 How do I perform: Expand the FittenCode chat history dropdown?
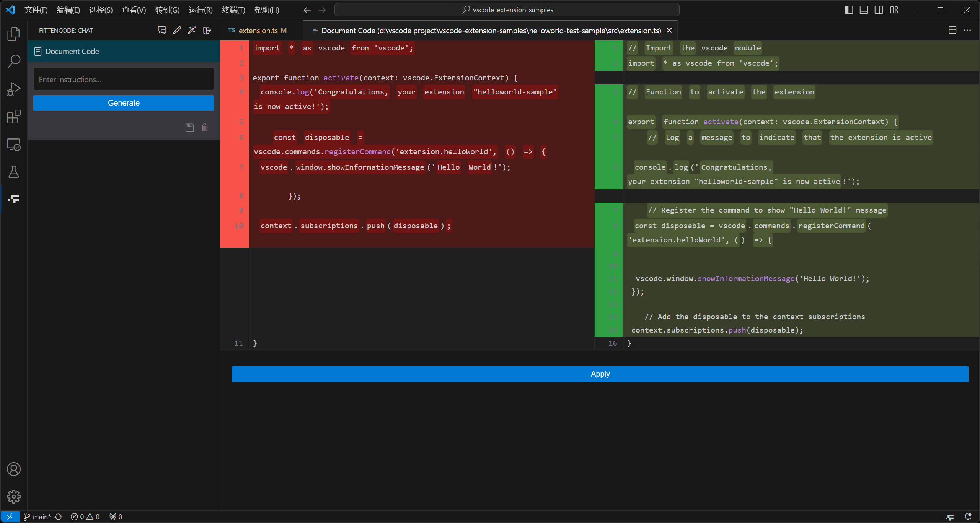(161, 31)
